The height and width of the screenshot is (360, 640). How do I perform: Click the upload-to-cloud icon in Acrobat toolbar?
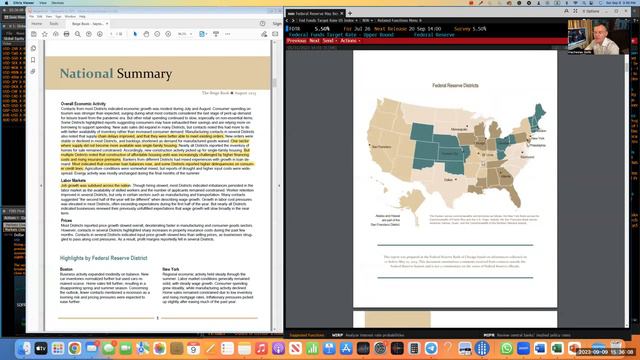56,34
